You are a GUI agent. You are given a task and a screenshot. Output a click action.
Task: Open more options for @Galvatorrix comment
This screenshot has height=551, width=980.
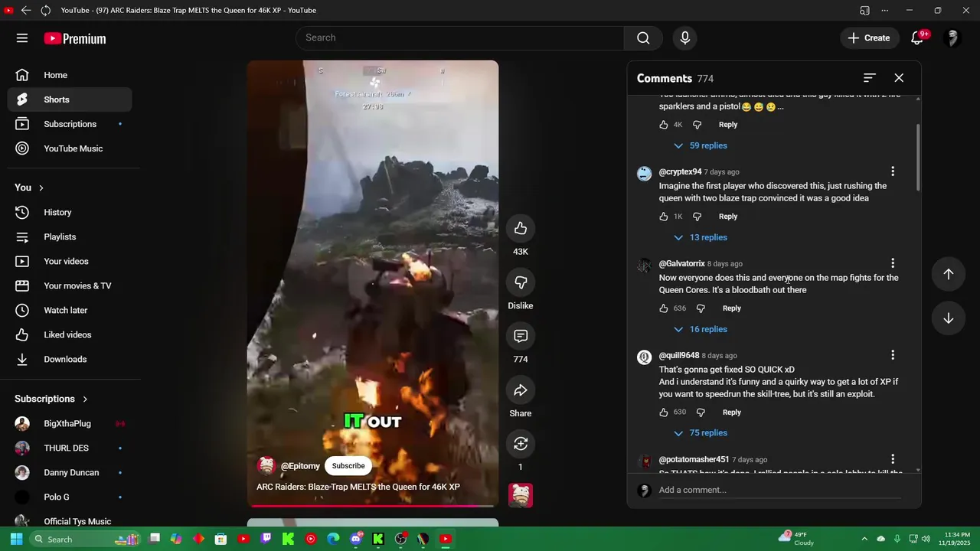coord(892,263)
